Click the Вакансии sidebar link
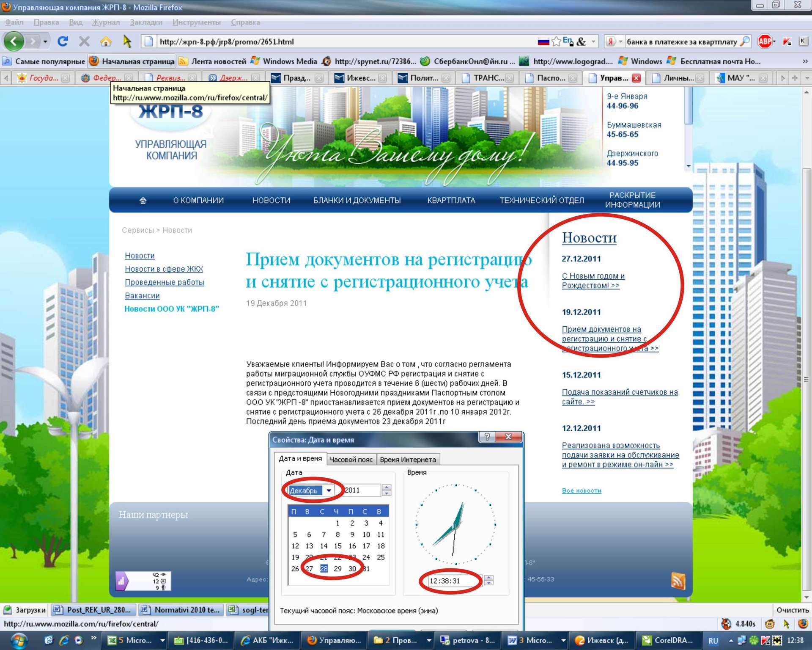Viewport: 812px width, 650px height. tap(142, 295)
